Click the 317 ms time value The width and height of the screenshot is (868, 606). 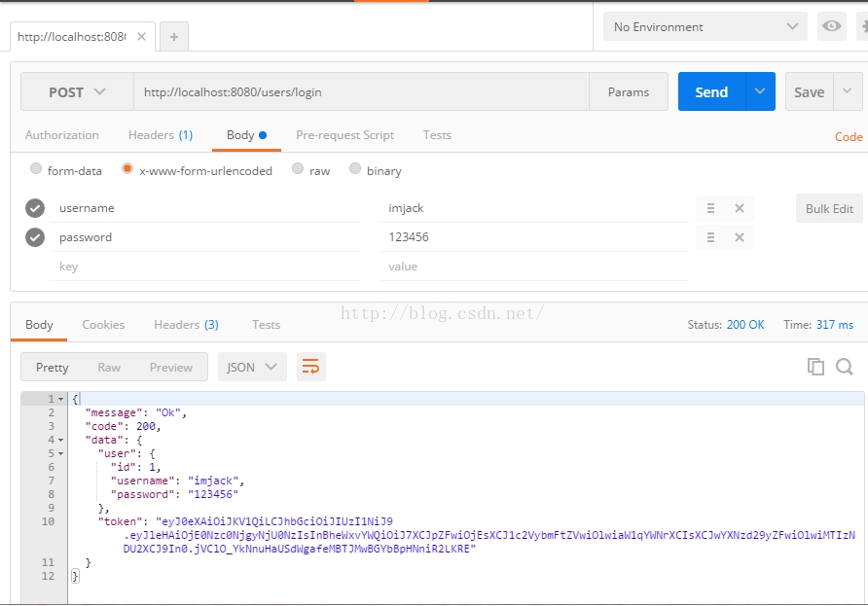[x=834, y=325]
